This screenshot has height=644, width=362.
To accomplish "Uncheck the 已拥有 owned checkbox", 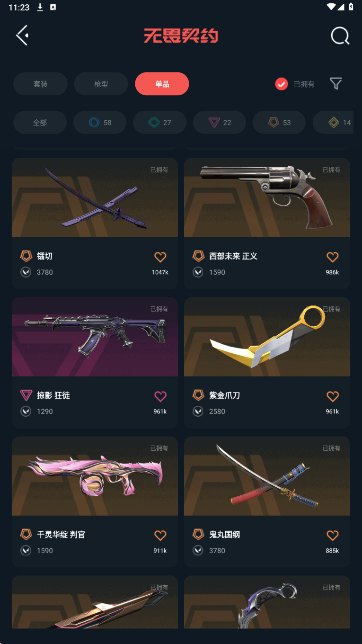I will [x=282, y=84].
